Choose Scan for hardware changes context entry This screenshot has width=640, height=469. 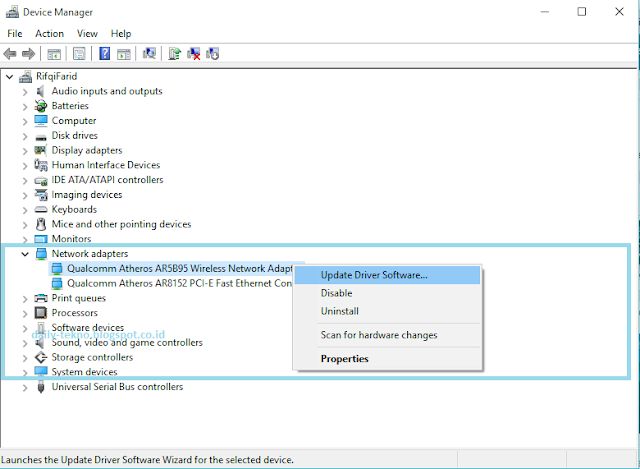(x=387, y=335)
